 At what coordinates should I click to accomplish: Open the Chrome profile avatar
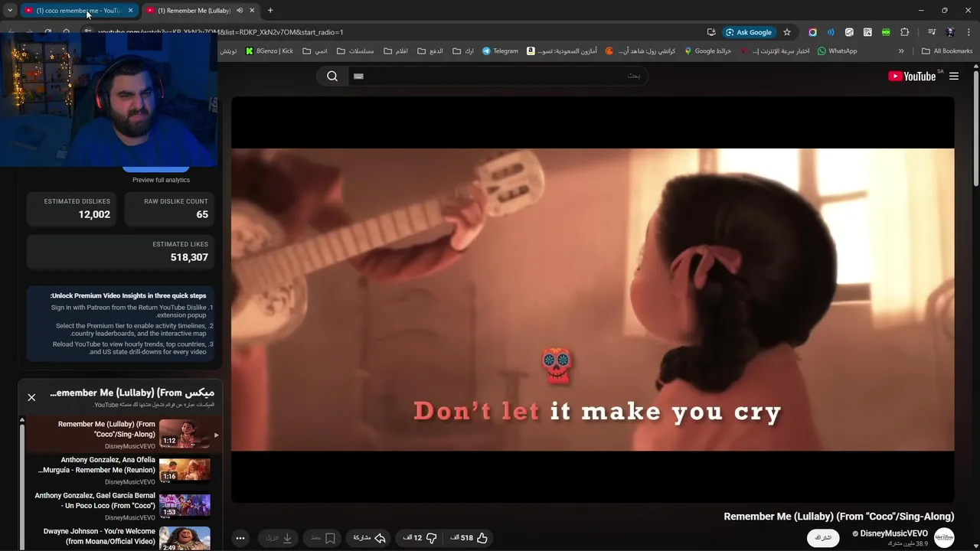point(950,32)
